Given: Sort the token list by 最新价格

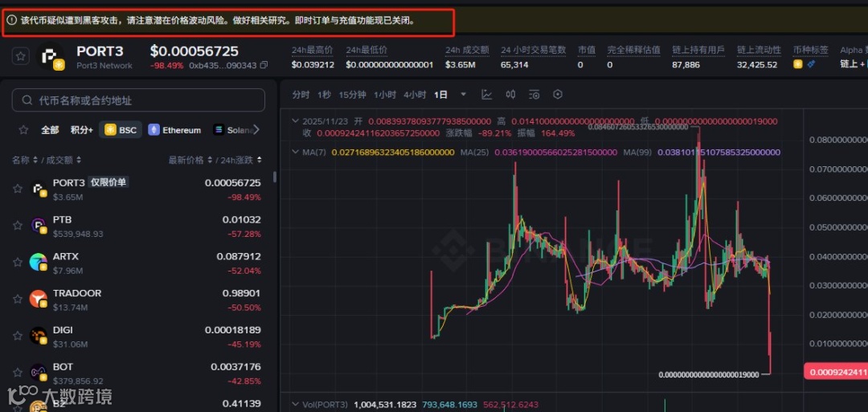Looking at the screenshot, I should (x=190, y=160).
